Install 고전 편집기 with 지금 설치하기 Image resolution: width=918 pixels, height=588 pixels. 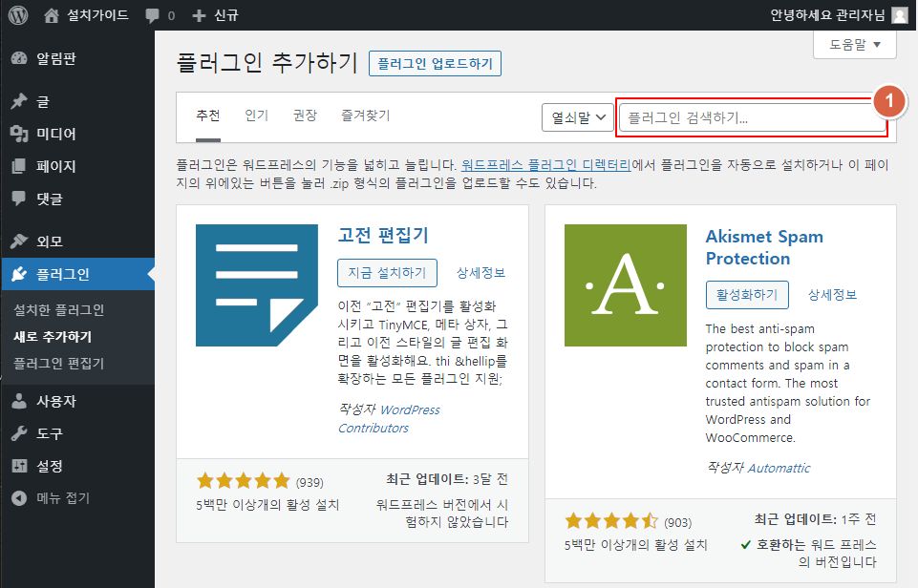387,273
